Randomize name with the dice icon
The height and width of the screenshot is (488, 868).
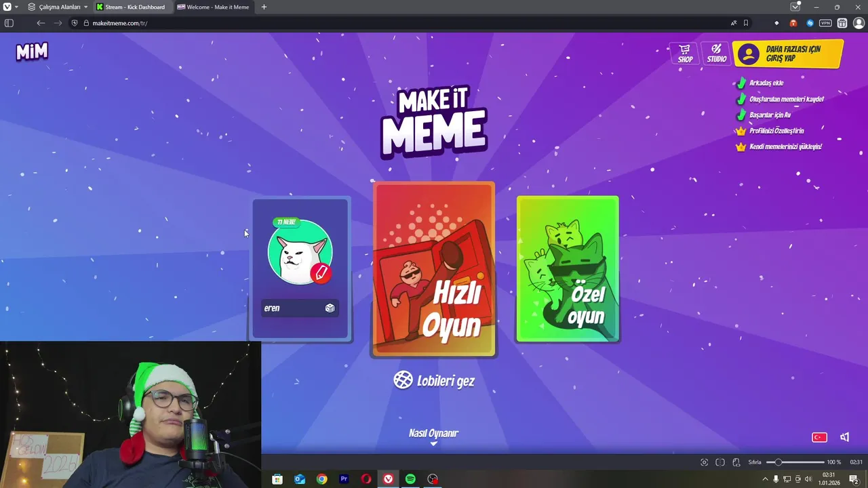tap(330, 308)
